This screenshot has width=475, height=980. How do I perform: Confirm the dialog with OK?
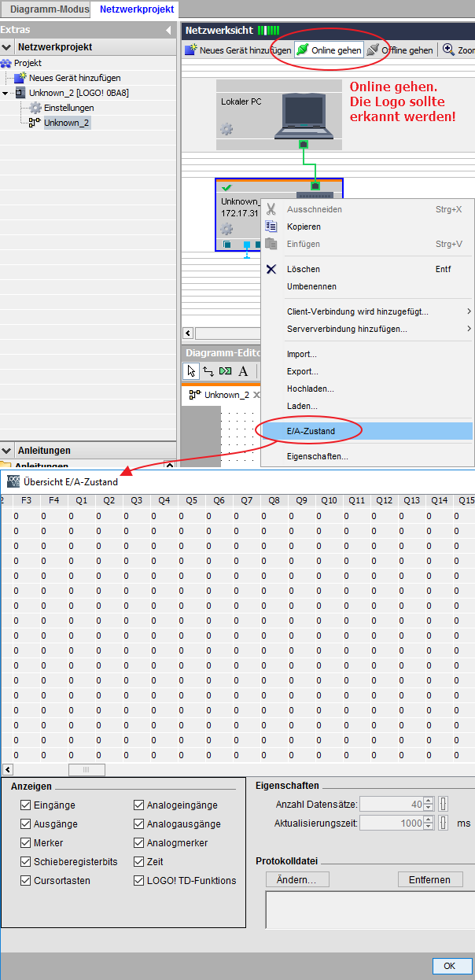449,965
